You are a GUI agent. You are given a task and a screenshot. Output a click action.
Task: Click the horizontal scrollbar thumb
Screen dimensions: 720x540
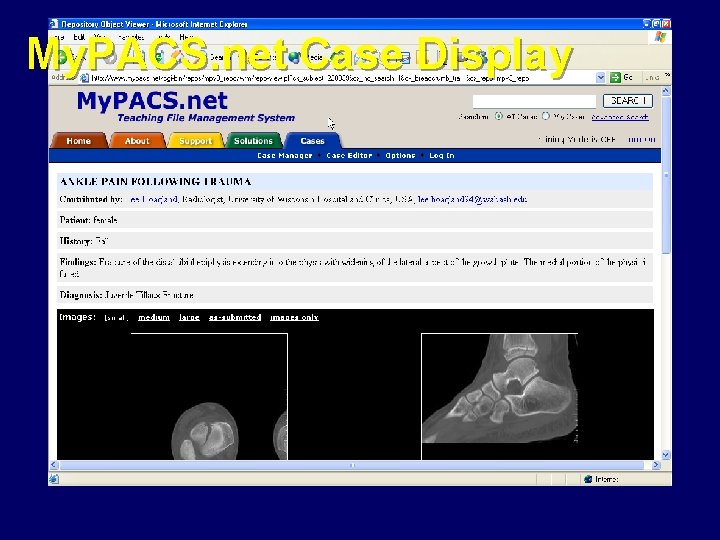352,465
